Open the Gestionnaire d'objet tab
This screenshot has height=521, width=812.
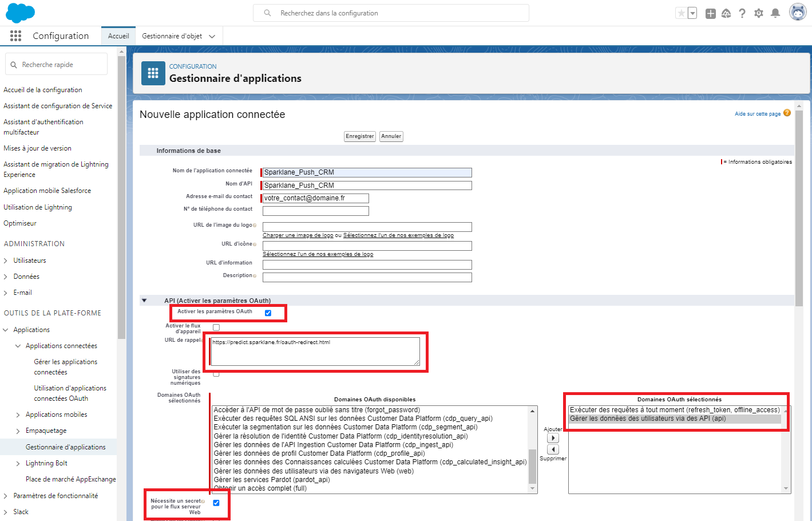(x=172, y=36)
